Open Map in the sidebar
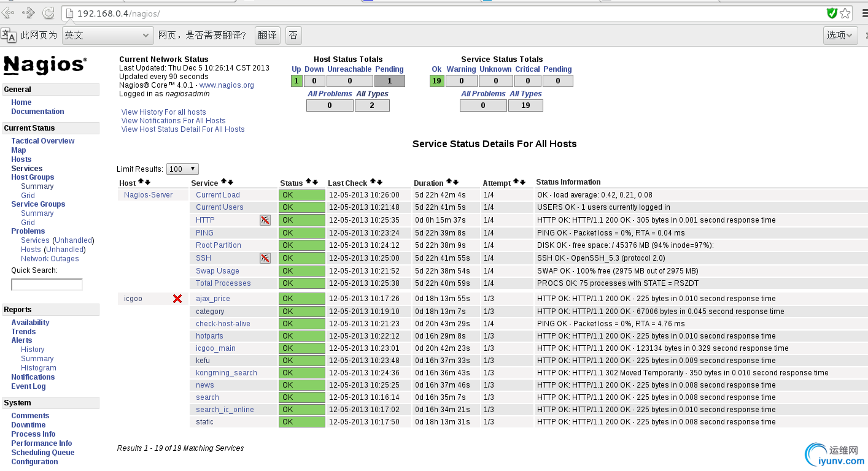868x471 pixels. (x=18, y=150)
